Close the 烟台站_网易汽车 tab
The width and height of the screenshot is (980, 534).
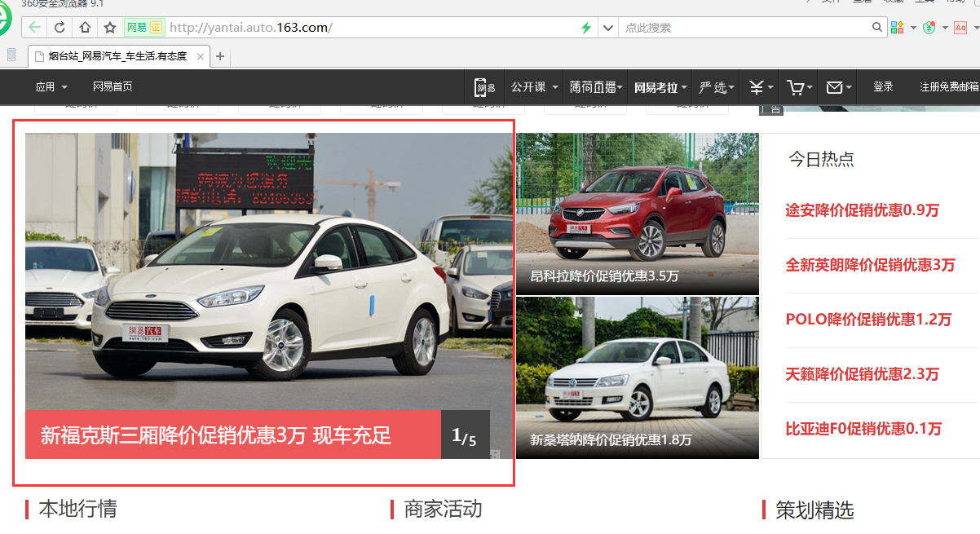pos(201,56)
